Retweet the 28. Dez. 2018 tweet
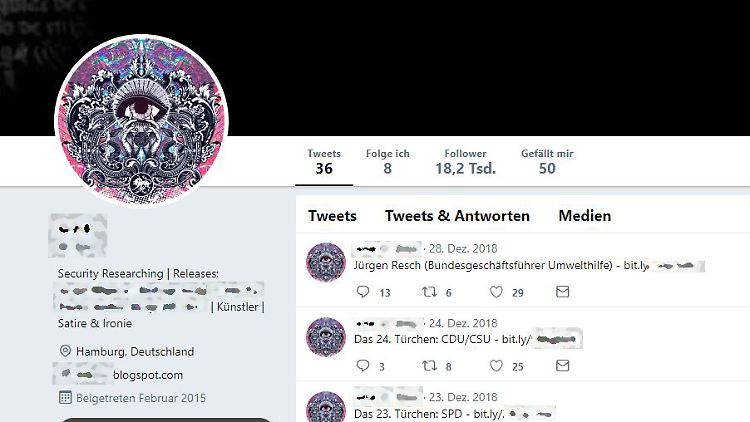 [429, 291]
